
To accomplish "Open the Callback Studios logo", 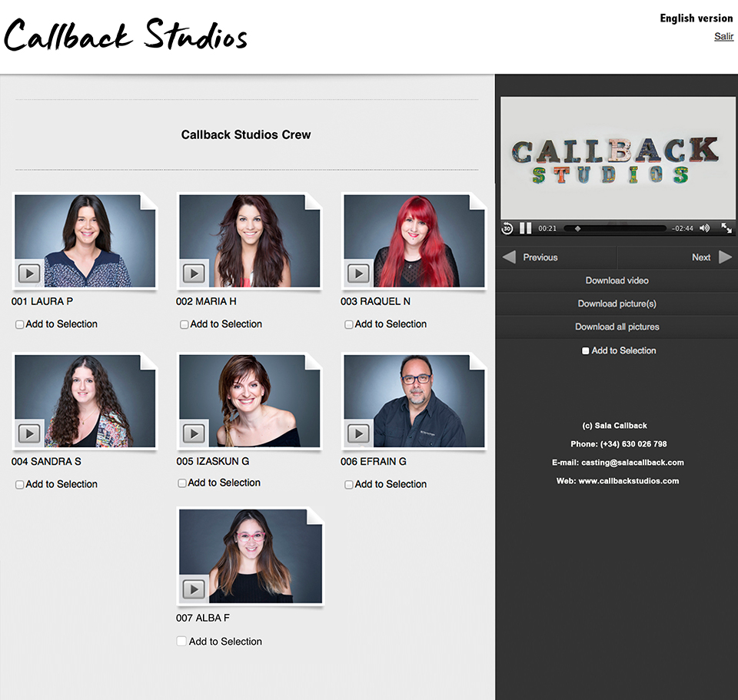I will 125,35.
